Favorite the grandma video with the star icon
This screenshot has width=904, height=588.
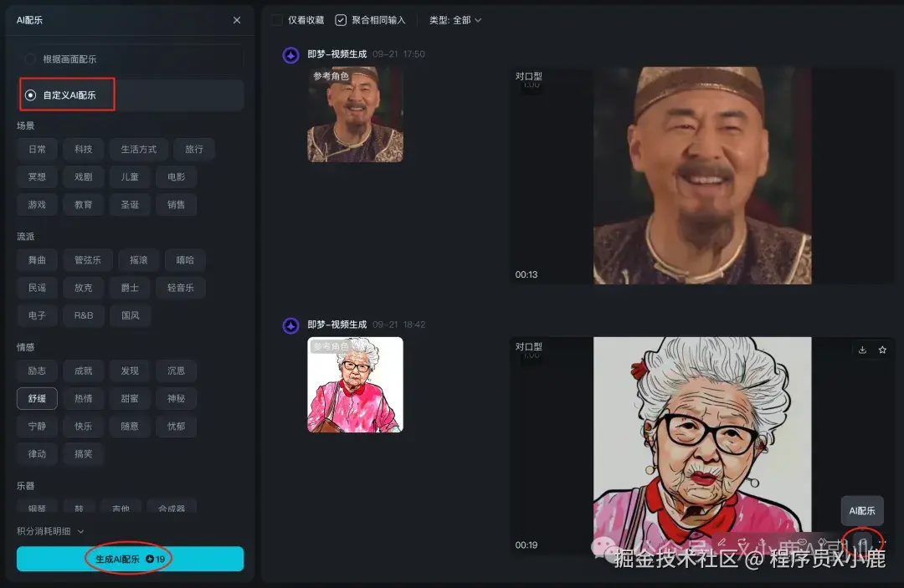(x=884, y=349)
